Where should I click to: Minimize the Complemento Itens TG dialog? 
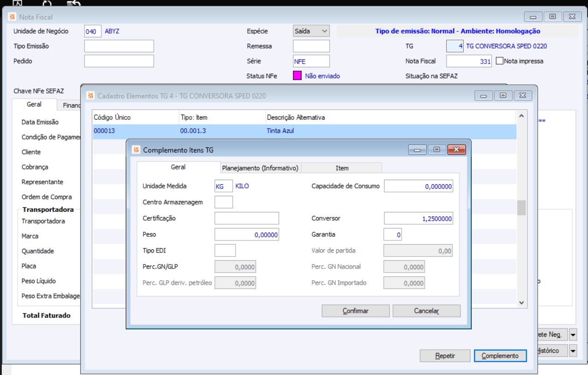pyautogui.click(x=418, y=150)
